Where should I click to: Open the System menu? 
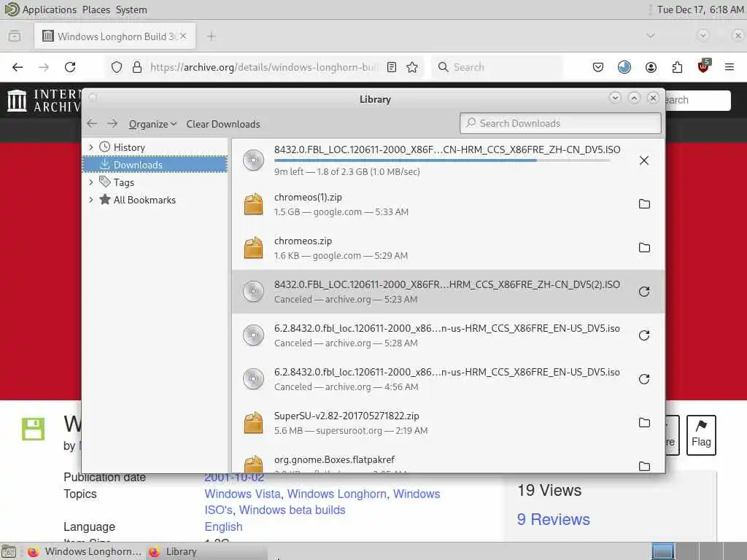(131, 9)
